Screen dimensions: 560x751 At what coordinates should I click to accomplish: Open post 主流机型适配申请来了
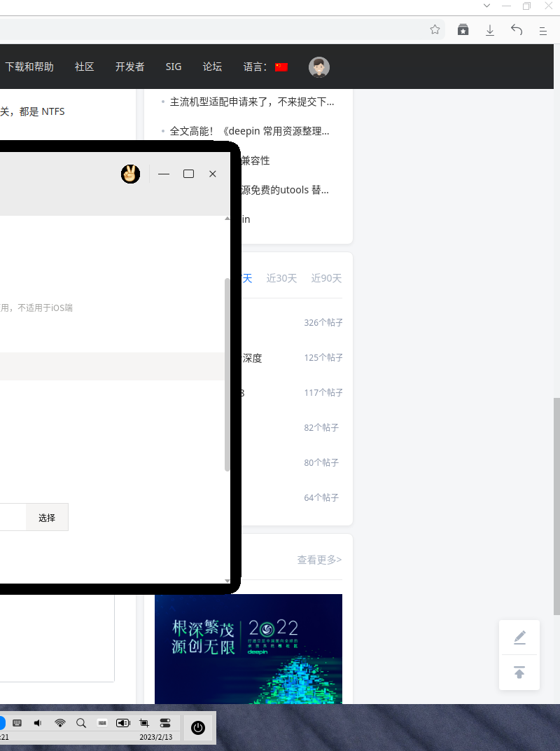(x=252, y=102)
